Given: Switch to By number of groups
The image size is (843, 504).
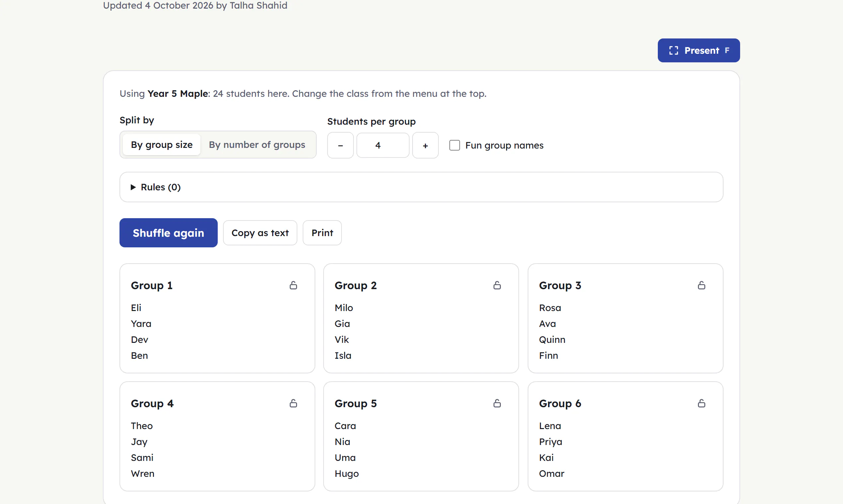Looking at the screenshot, I should click(257, 145).
